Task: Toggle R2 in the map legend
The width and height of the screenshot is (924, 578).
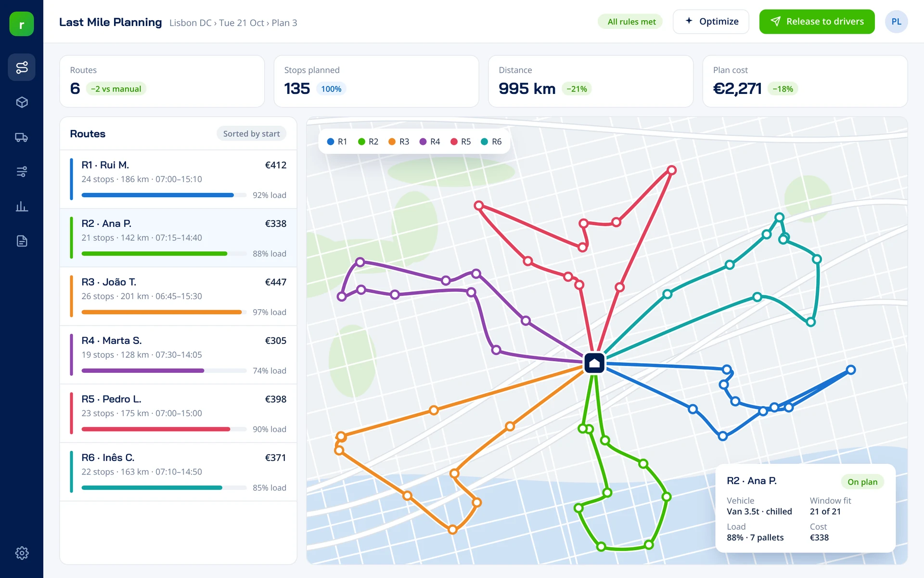Action: (x=368, y=142)
